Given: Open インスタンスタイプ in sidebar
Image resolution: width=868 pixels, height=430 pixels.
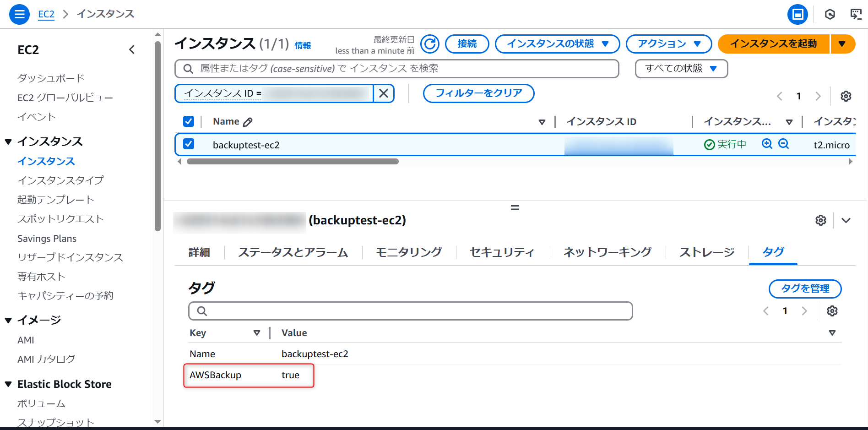Looking at the screenshot, I should point(60,180).
